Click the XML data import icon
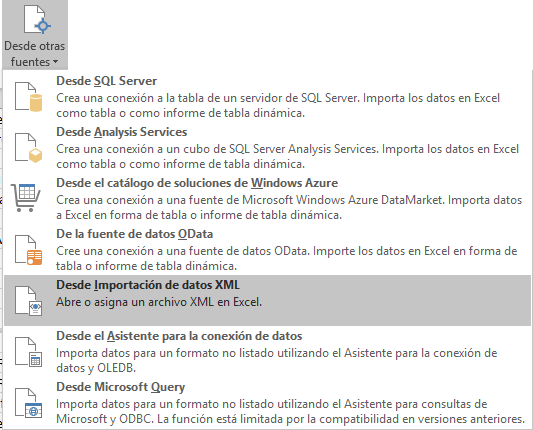The image size is (533, 430). click(x=28, y=301)
